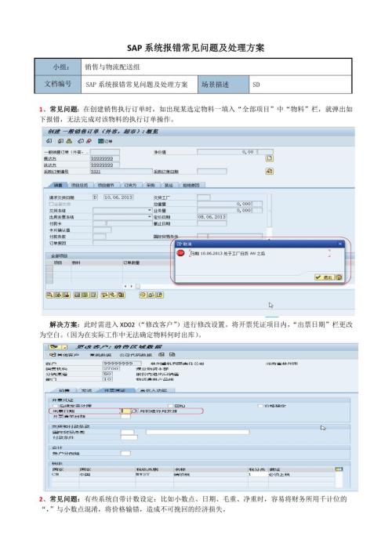Click help icon in error dialog
Screen dimensions: 392x554
tap(339, 277)
